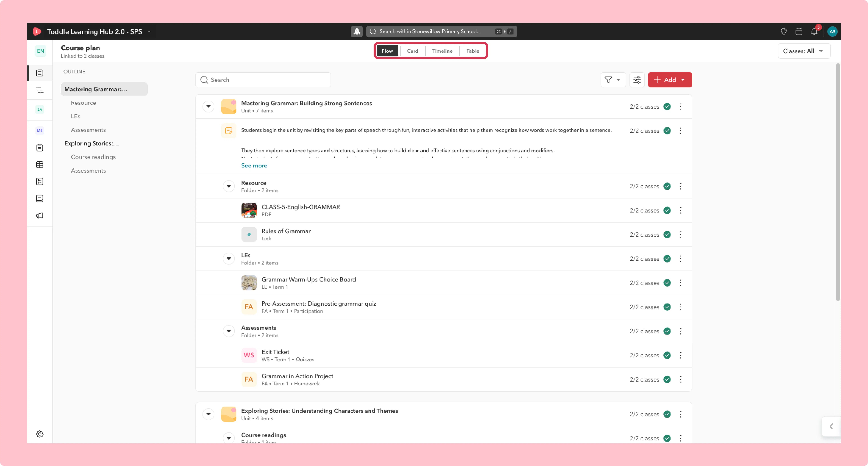The width and height of the screenshot is (868, 466).
Task: Open more options for Resource folder
Action: tap(681, 186)
